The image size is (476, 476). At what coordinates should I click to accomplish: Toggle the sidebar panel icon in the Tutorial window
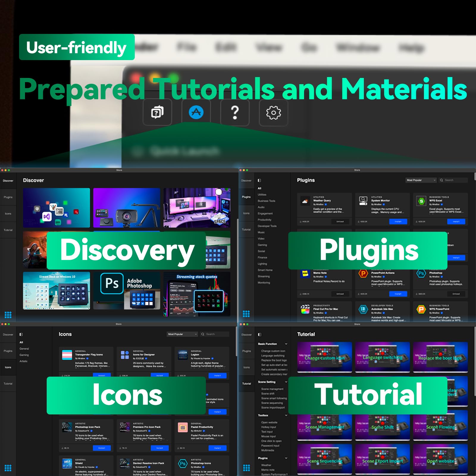259,334
